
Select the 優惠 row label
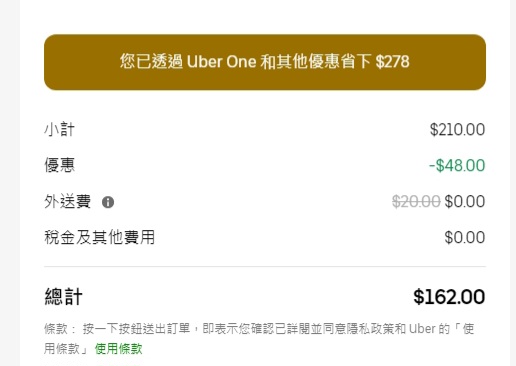coord(59,165)
